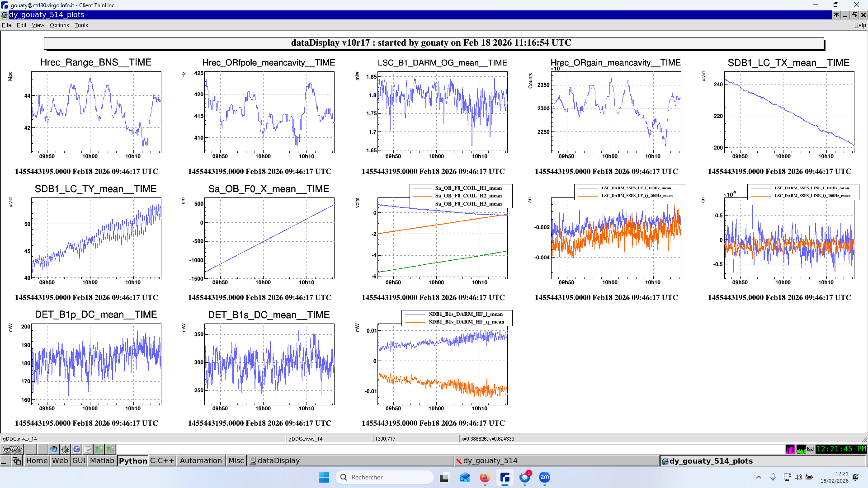Image resolution: width=868 pixels, height=488 pixels.
Task: Open the Zoom app in Windows taskbar
Action: [x=544, y=477]
